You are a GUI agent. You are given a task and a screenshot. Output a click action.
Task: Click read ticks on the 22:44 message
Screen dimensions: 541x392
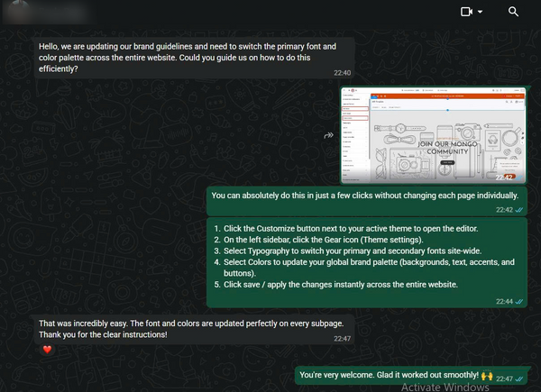tap(519, 302)
